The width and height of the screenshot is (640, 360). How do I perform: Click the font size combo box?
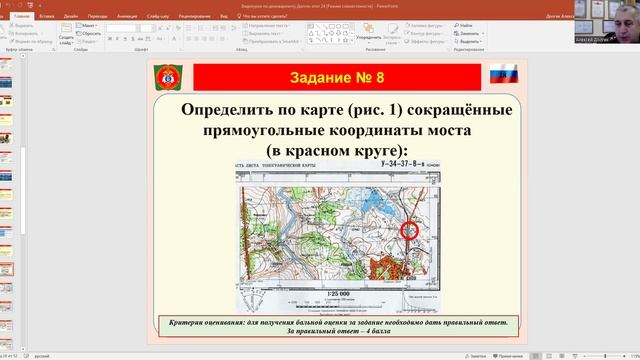(x=147, y=28)
